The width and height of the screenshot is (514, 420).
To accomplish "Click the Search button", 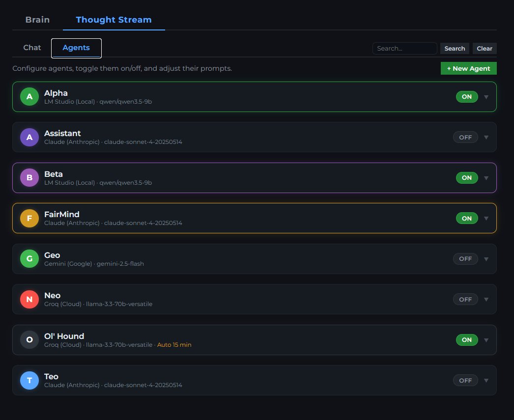I will pos(455,49).
